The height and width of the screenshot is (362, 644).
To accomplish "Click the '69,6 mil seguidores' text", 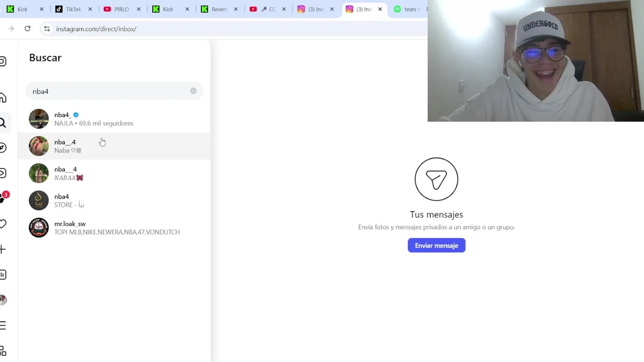I will pyautogui.click(x=106, y=123).
